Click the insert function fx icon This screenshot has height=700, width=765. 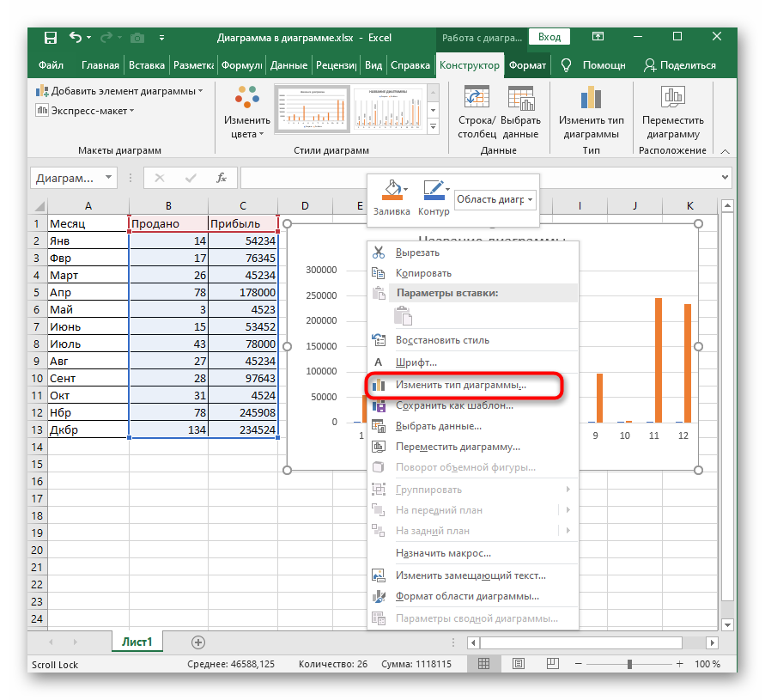point(221,178)
